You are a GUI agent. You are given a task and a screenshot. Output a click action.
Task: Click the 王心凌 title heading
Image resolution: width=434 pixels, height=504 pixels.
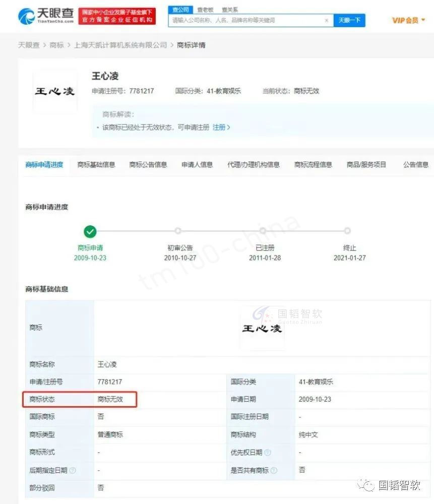point(105,76)
